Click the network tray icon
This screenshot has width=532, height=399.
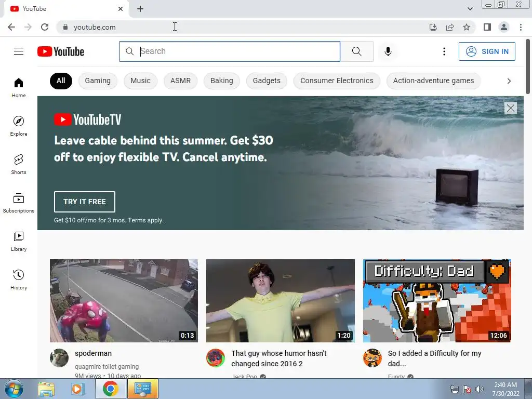pyautogui.click(x=454, y=389)
